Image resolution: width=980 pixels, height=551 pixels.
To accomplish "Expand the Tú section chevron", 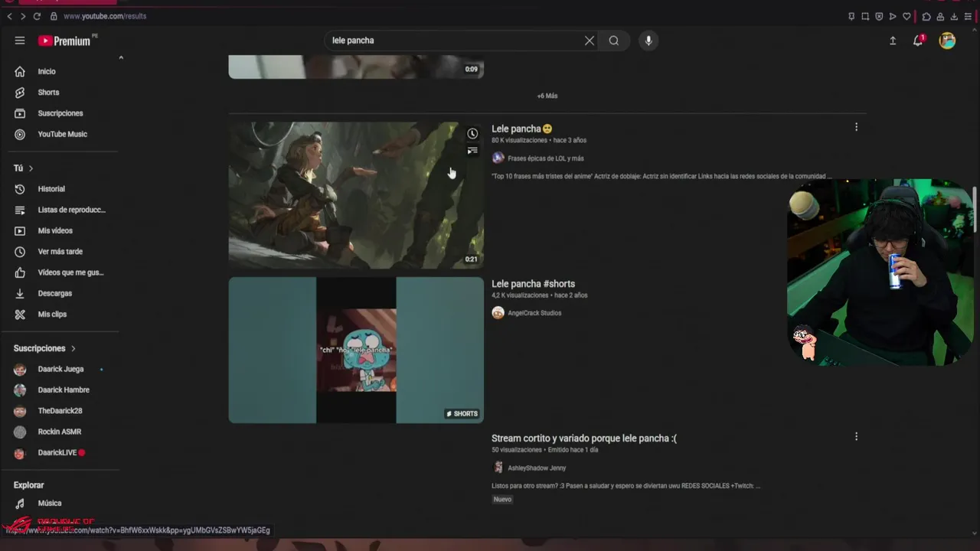I will pyautogui.click(x=31, y=168).
